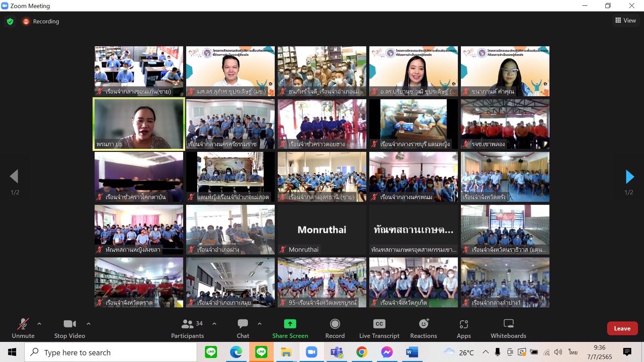This screenshot has height=362, width=644.
Task: Expand audio options arrow next to Unmute
Action: (39, 324)
